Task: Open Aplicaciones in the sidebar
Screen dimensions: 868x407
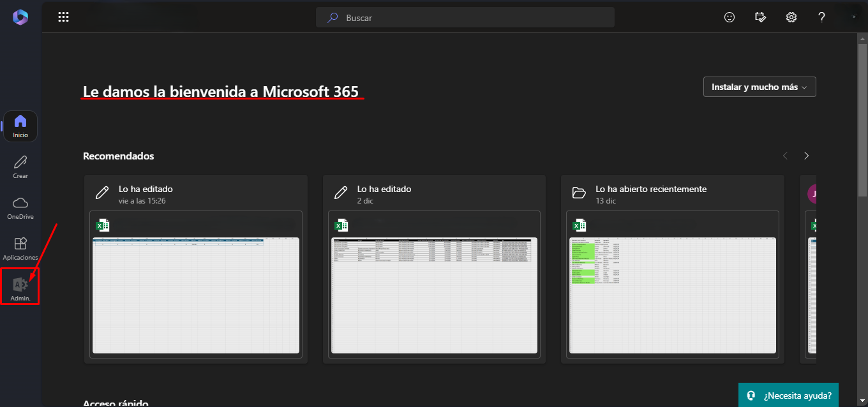Action: pos(20,248)
